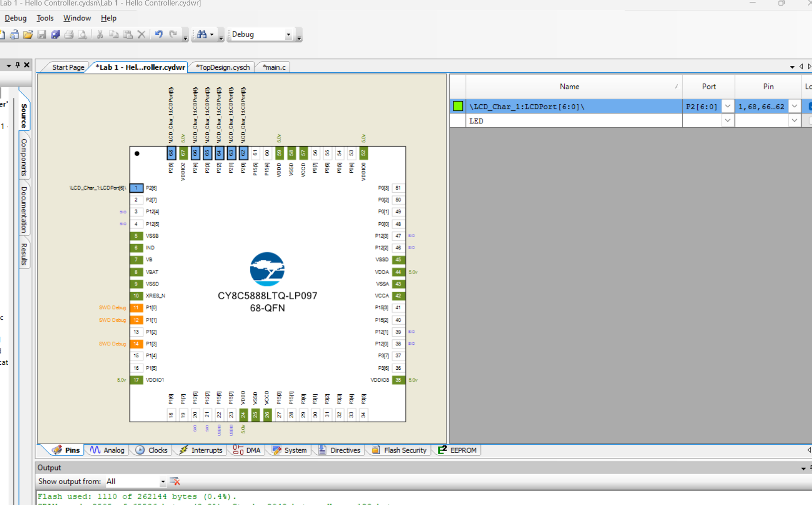Open the Pins tab in the bottom tab bar
Image resolution: width=812 pixels, height=505 pixels.
(x=66, y=450)
